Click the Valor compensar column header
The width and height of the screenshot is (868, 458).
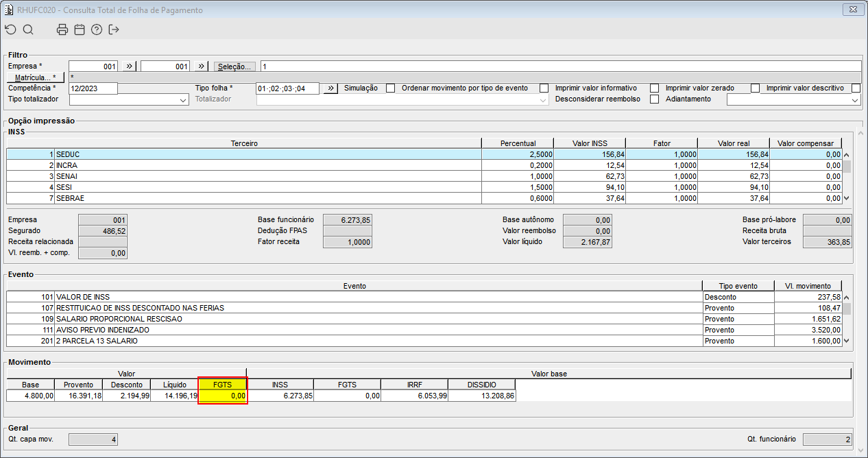(x=806, y=143)
